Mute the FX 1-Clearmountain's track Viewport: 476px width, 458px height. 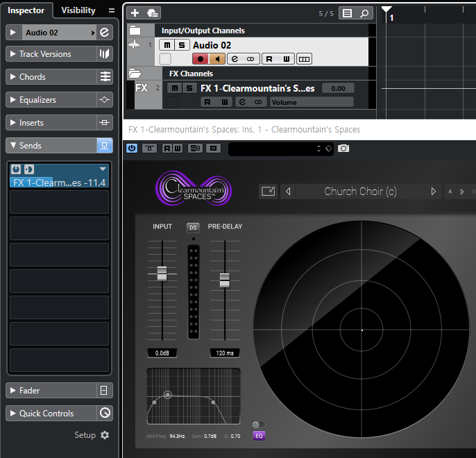click(175, 88)
